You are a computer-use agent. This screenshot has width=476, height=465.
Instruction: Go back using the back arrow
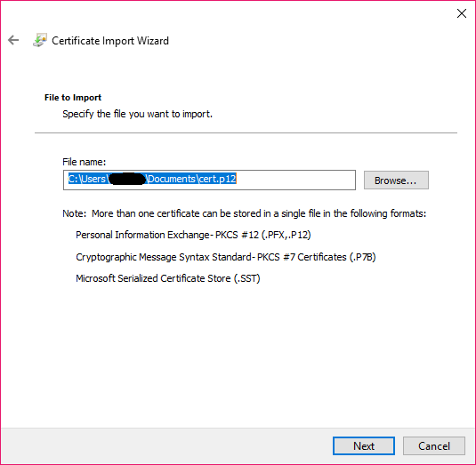click(13, 40)
